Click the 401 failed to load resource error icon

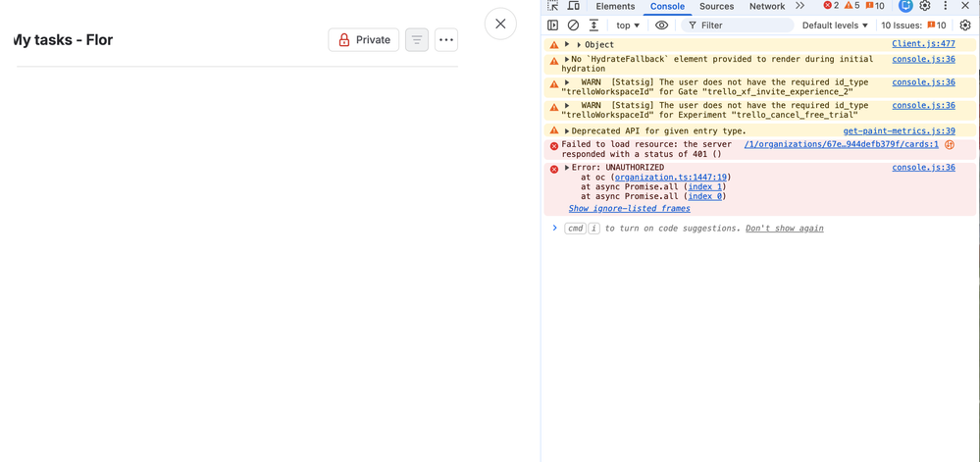(553, 146)
